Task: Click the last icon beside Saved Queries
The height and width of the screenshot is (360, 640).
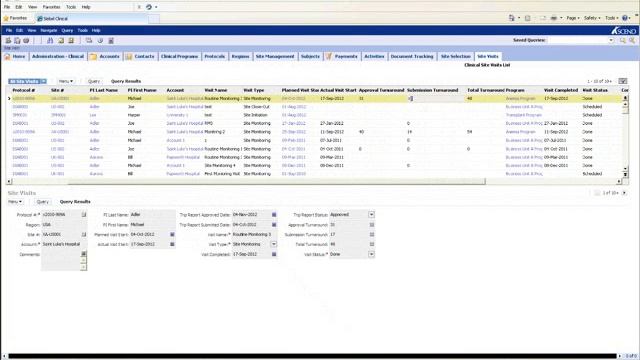Action: (x=632, y=40)
